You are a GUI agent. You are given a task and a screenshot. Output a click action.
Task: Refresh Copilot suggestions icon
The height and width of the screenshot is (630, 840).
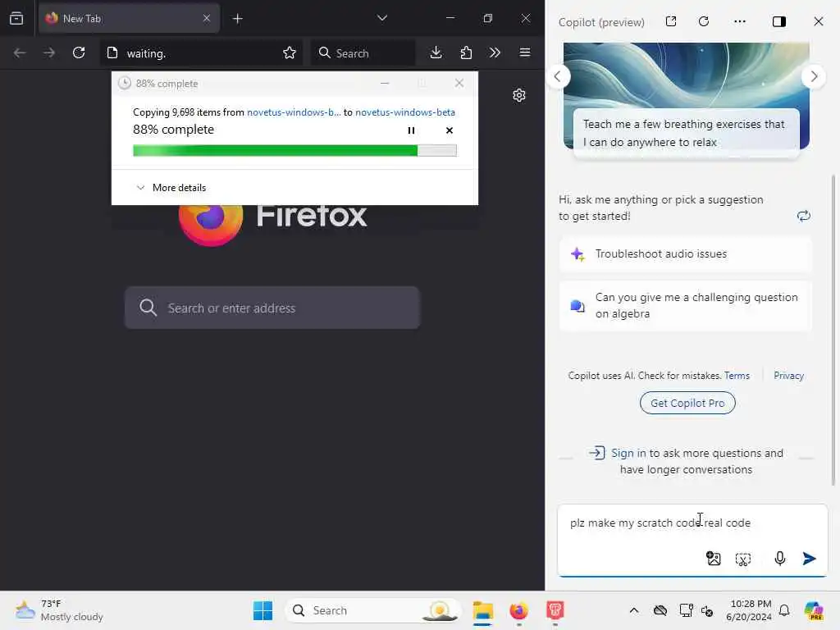[x=804, y=216]
